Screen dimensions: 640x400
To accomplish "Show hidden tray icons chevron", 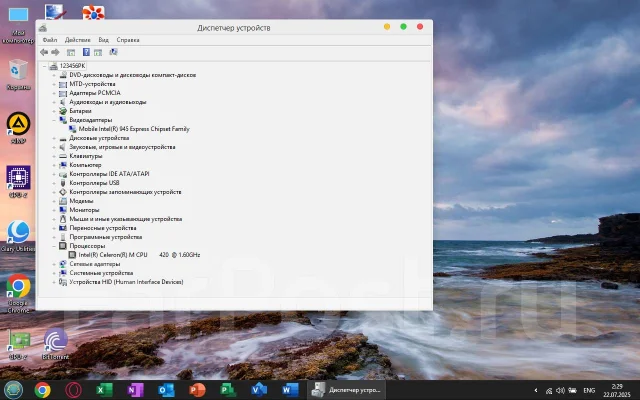I will click(x=536, y=391).
